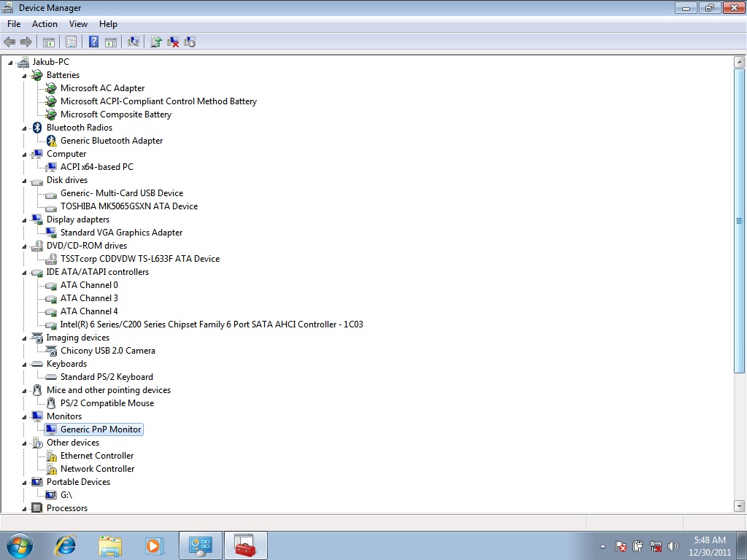Image resolution: width=747 pixels, height=560 pixels.
Task: Collapse the IDE ATA/ATAPI controllers category
Action: [x=24, y=273]
